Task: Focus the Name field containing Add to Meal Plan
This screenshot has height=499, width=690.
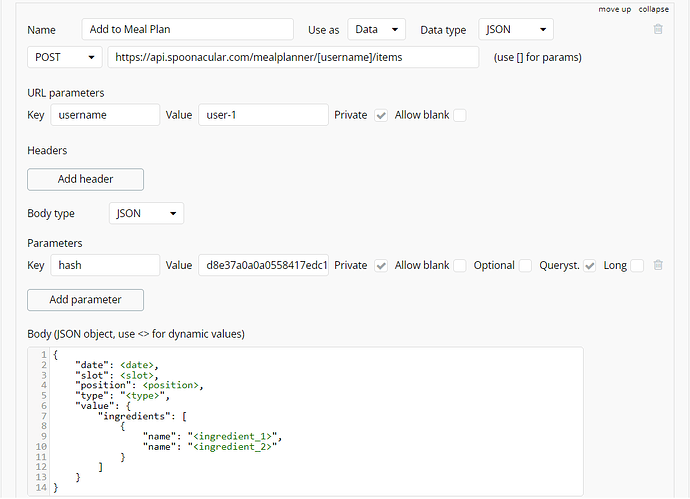Action: 187,29
